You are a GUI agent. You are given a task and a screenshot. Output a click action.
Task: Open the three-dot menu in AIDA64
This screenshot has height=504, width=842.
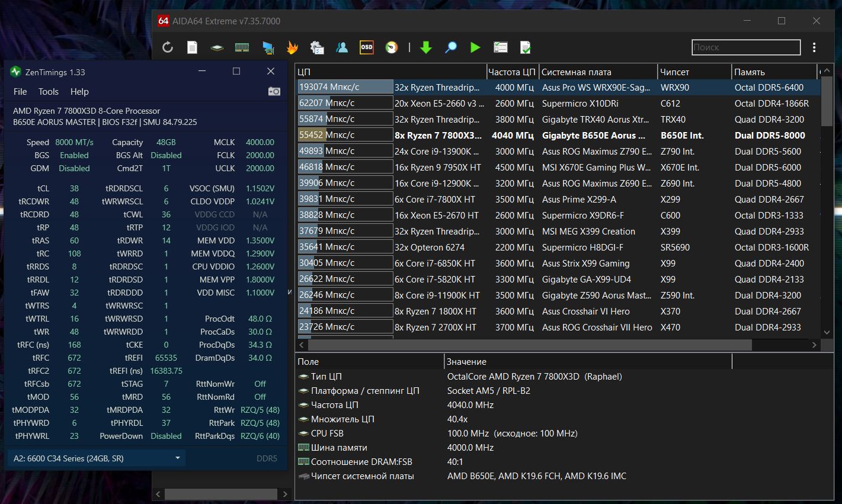(x=814, y=47)
